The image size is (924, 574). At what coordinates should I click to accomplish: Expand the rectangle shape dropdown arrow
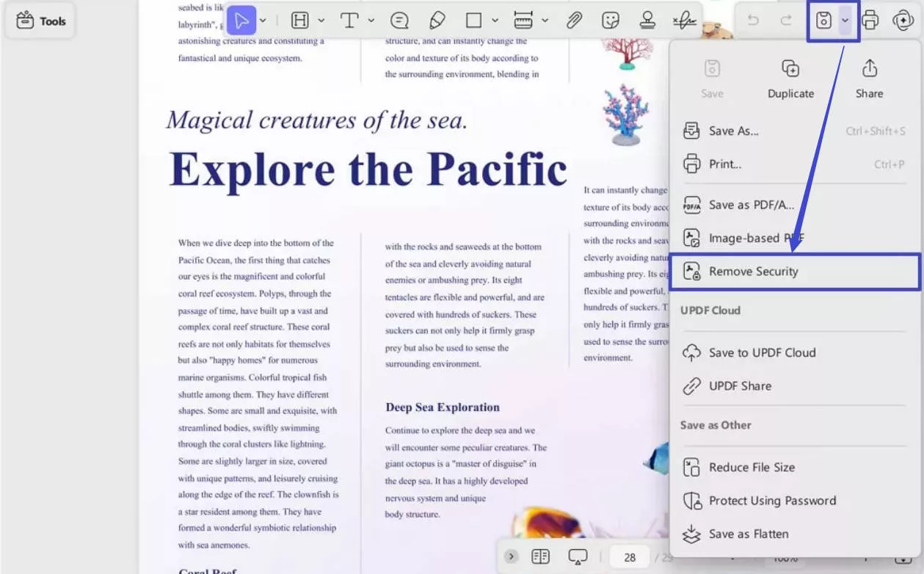pos(495,21)
